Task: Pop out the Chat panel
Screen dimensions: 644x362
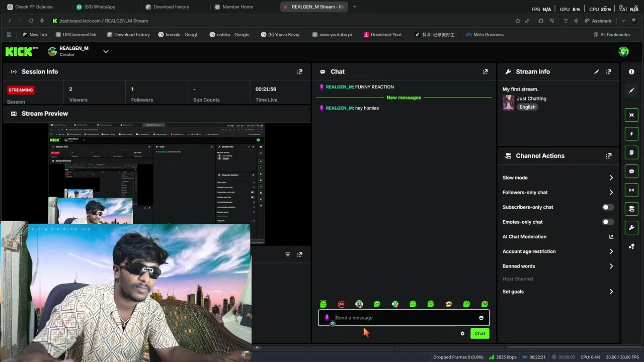Action: coord(485,72)
